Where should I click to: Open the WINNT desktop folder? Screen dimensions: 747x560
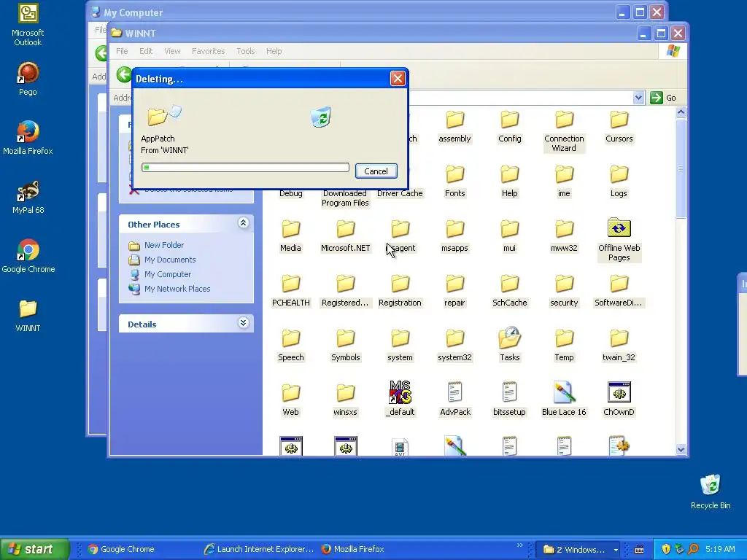pos(28,315)
